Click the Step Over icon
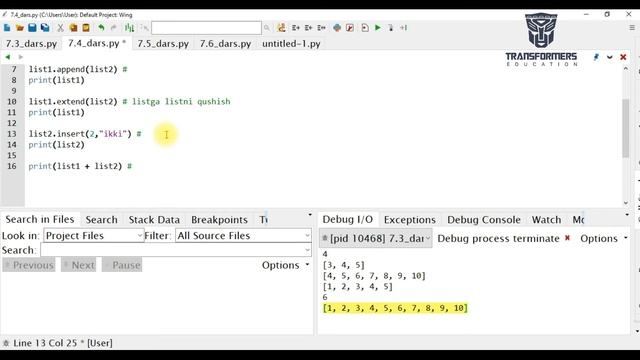This screenshot has width=640, height=360. (404, 28)
